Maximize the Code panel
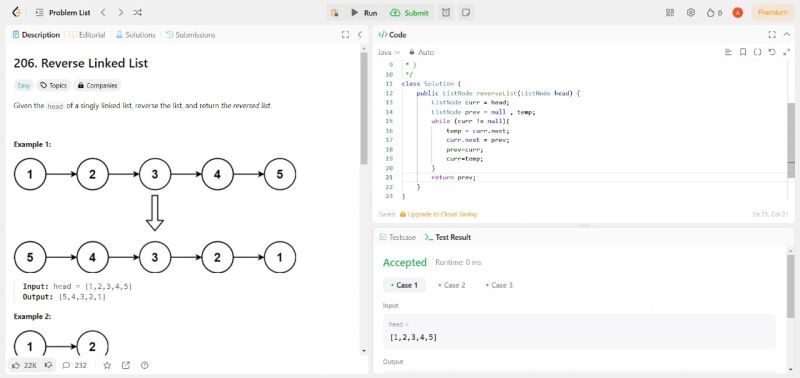The height and width of the screenshot is (378, 800). coord(772,35)
